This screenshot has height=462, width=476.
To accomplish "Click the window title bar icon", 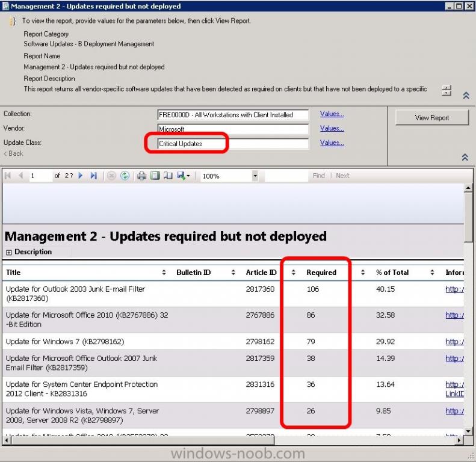I will click(5, 6).
